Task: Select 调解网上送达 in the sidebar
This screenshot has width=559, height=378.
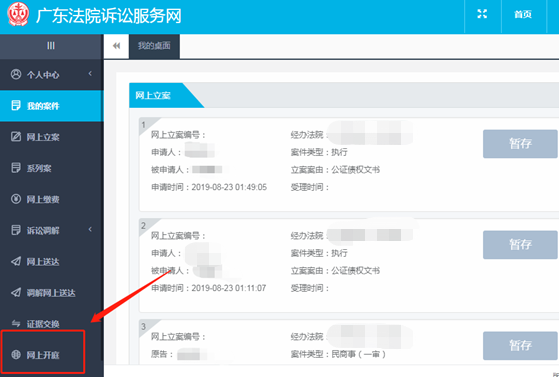Action: (x=52, y=293)
